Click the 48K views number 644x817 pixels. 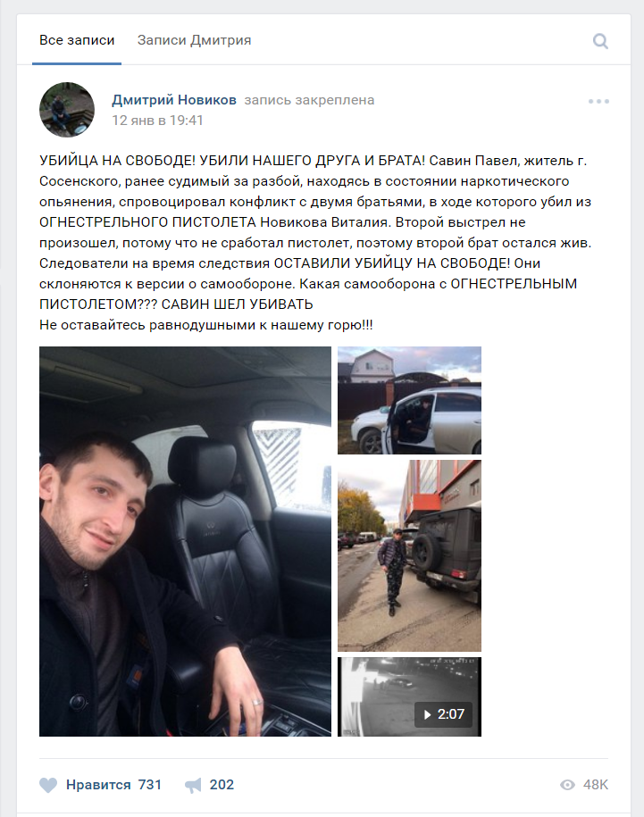(596, 785)
